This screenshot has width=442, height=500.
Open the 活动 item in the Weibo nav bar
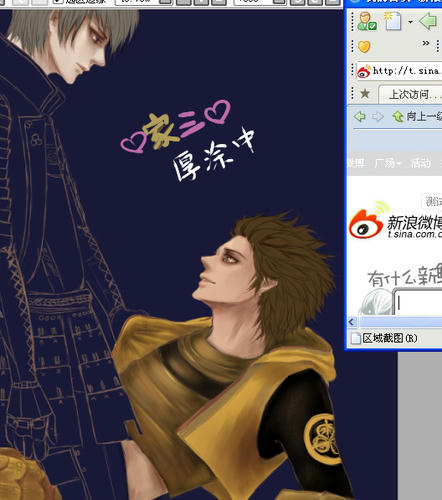click(420, 163)
